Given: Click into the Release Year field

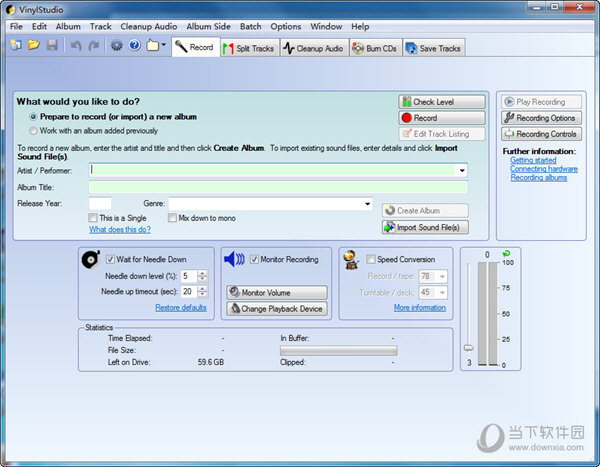Looking at the screenshot, I should point(100,204).
